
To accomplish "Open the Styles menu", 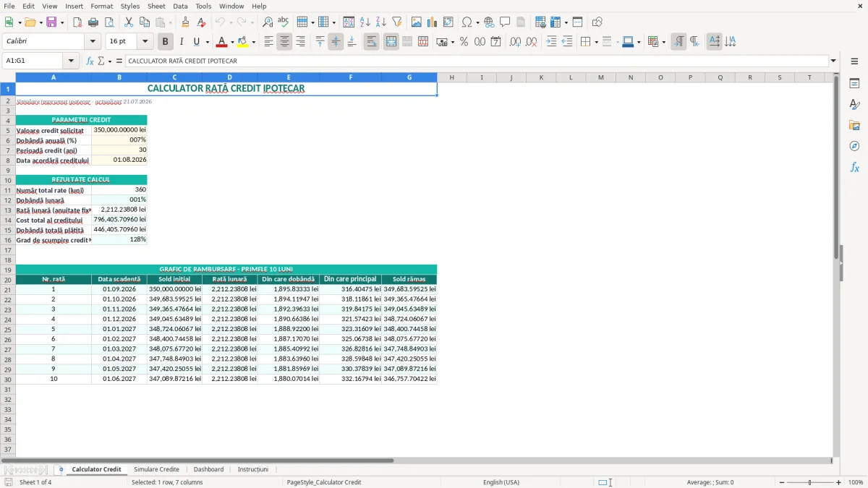I will [130, 6].
